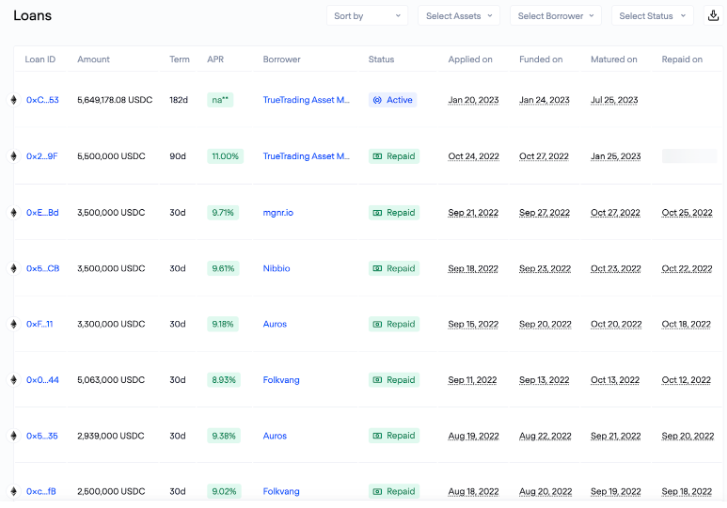Click the Status column header
This screenshot has height=508, width=727.
pyautogui.click(x=381, y=59)
